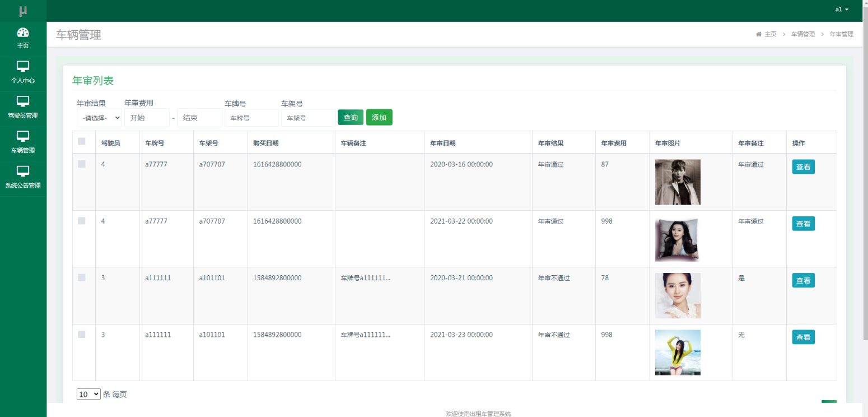Click the 年审备注 cell reading 是

741,278
